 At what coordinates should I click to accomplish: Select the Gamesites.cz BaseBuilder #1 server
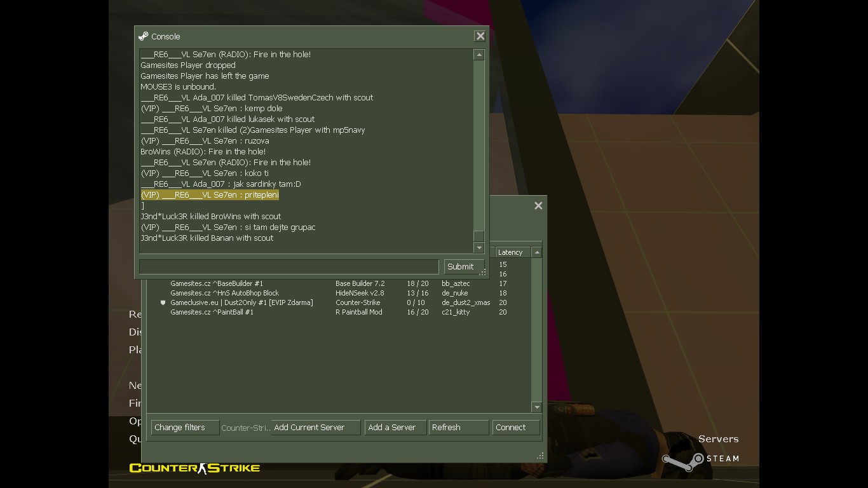[x=339, y=283]
